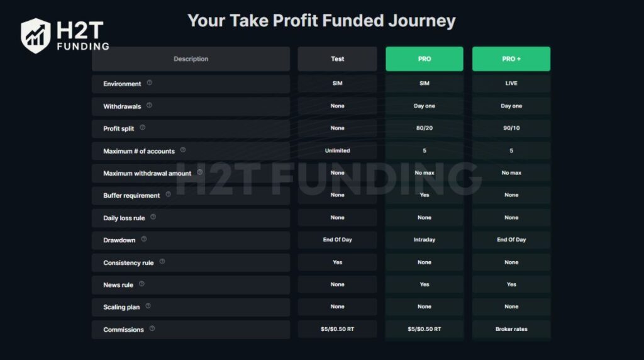This screenshot has height=360, width=644.
Task: Click the News rule info icon
Action: click(x=142, y=284)
